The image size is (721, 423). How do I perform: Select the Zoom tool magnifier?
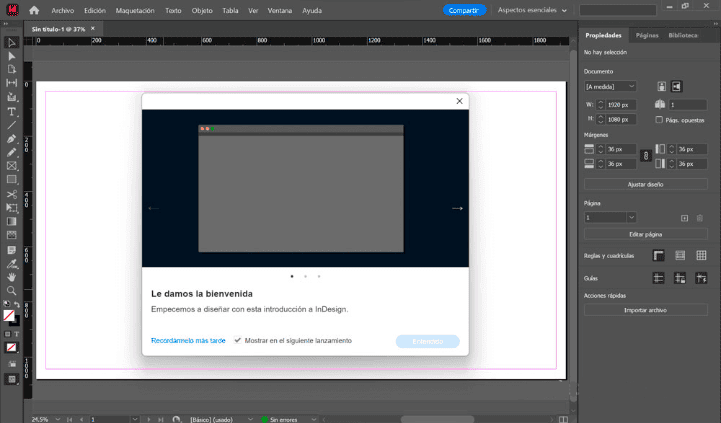click(x=11, y=291)
